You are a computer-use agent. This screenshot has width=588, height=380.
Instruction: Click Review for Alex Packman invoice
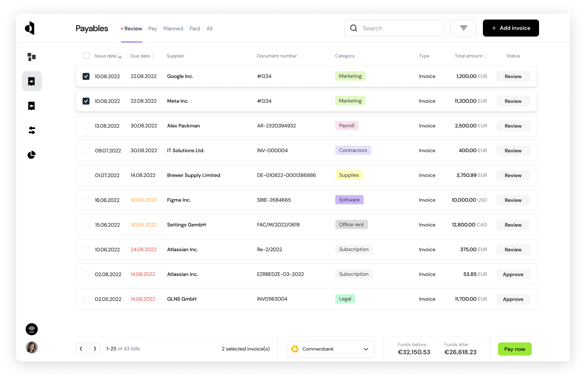513,126
